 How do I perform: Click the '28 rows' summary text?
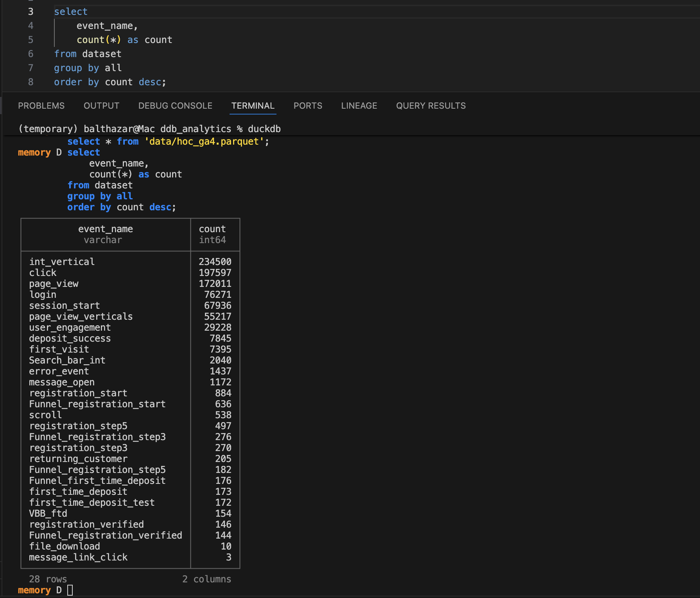(48, 579)
